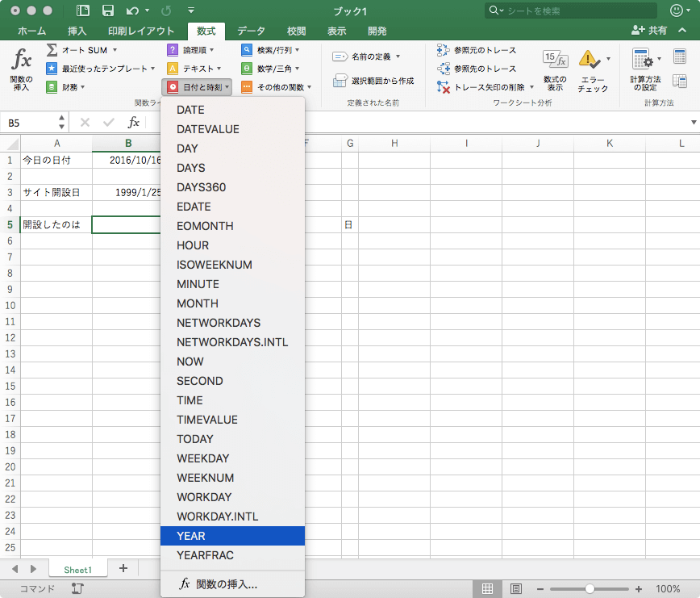Click the Name Box showing B5
The width and height of the screenshot is (700, 598).
click(30, 123)
